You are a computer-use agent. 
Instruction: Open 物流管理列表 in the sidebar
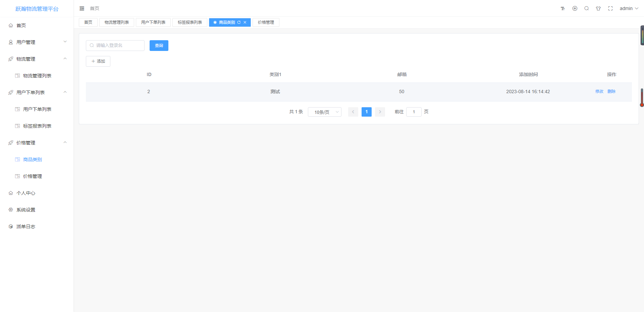click(37, 76)
